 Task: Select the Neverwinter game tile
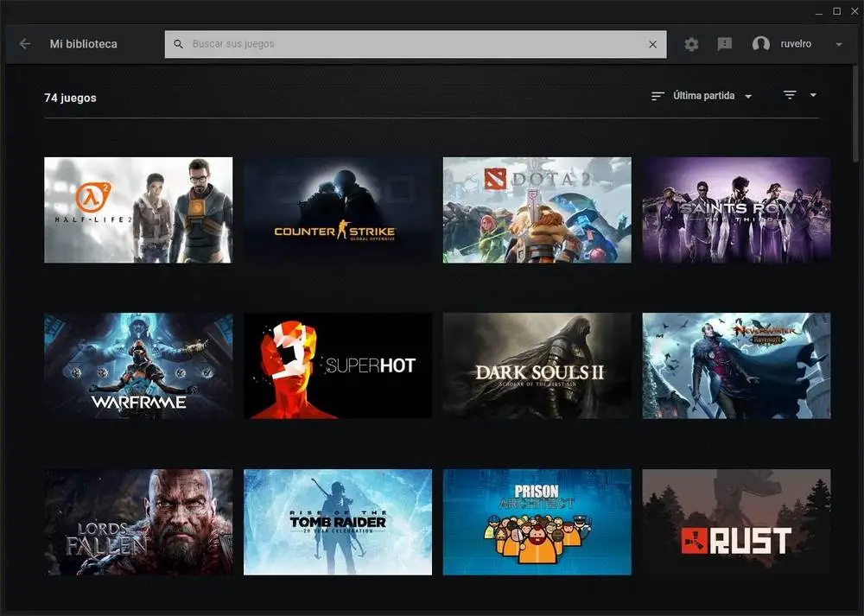pos(737,365)
